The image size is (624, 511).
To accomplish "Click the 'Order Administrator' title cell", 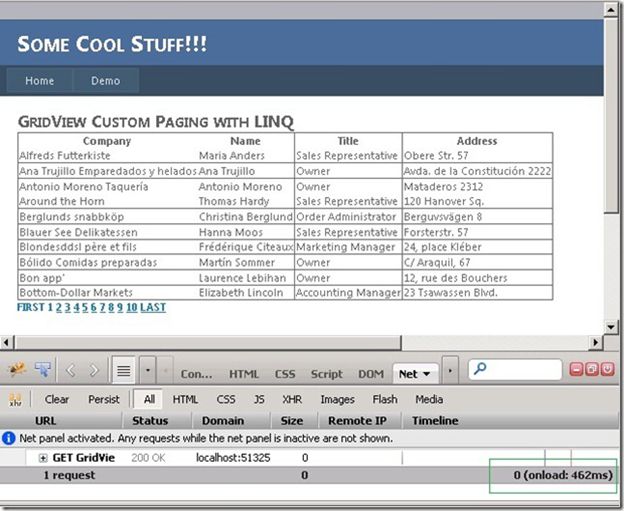I will (x=346, y=217).
